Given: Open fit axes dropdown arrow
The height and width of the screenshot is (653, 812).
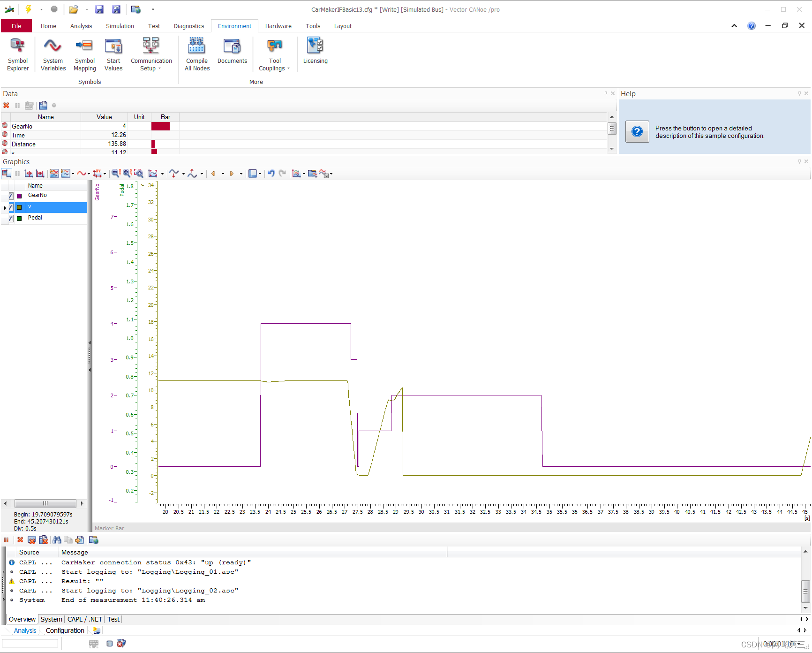Looking at the screenshot, I should [x=162, y=174].
